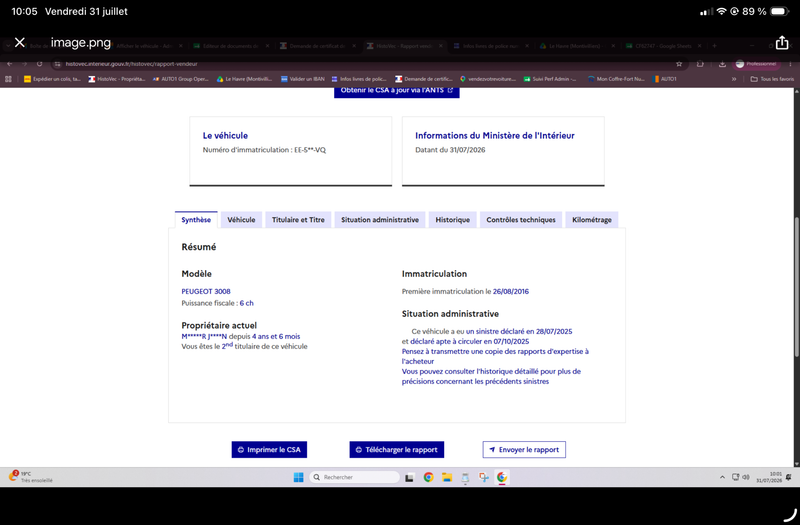This screenshot has width=800, height=525.
Task: Switch to the Historique tab
Action: pyautogui.click(x=453, y=220)
